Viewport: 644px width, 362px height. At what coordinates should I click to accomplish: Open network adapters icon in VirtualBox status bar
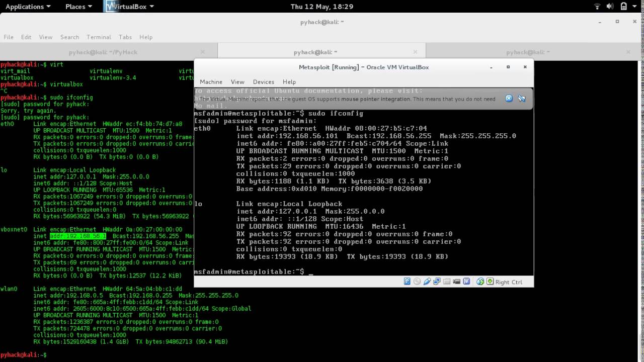[437, 282]
